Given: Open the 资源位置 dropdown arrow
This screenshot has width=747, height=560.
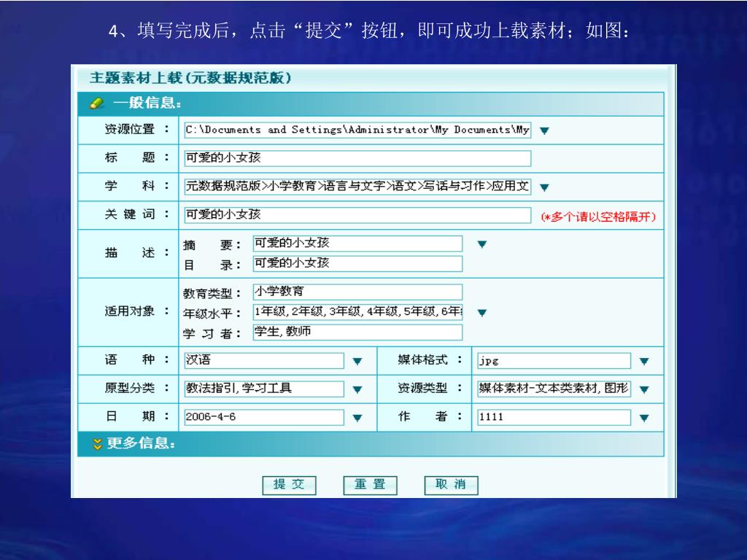Looking at the screenshot, I should [x=544, y=131].
